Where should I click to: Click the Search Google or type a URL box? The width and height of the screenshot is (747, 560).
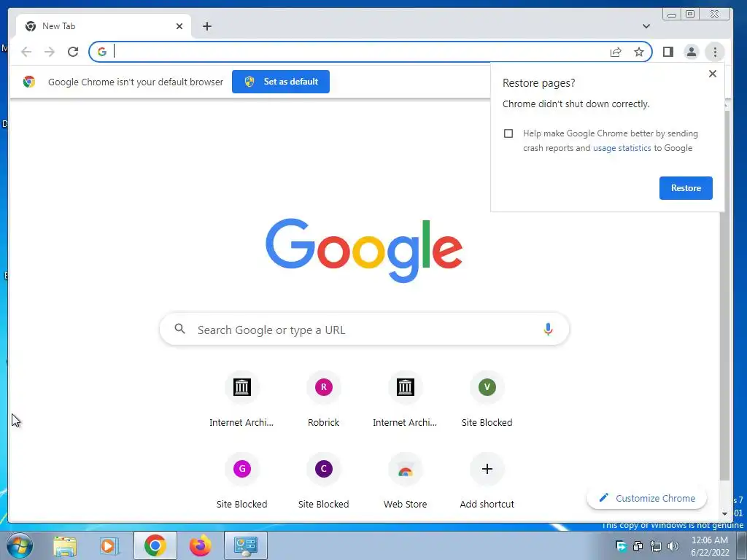coord(364,329)
